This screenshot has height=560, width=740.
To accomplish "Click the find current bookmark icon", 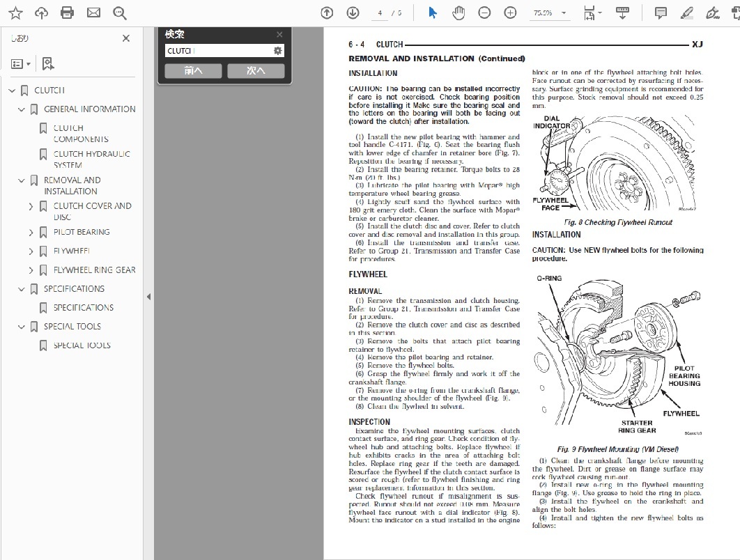I will [x=47, y=63].
